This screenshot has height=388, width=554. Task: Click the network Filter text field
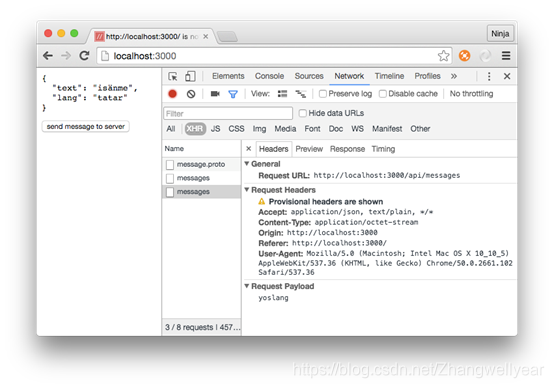pos(228,113)
